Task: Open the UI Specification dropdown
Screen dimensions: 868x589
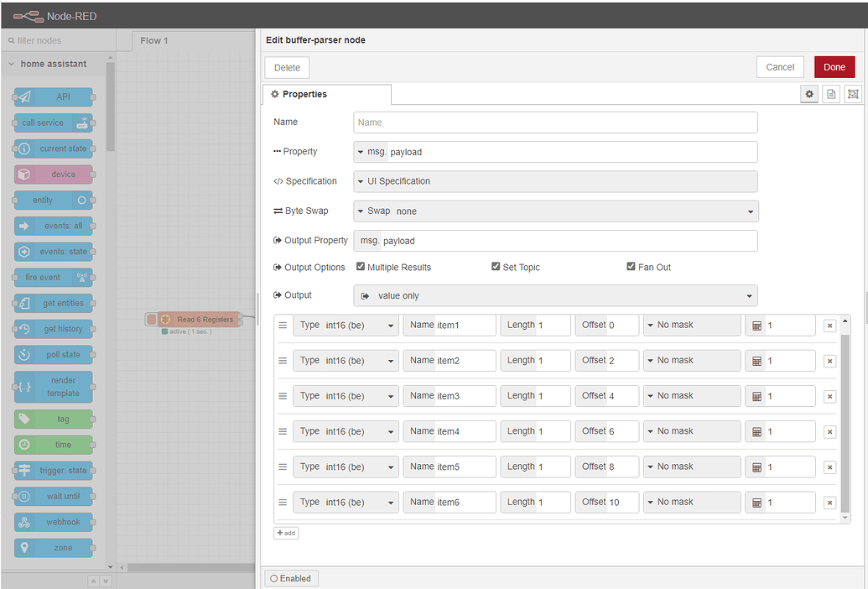Action: pyautogui.click(x=555, y=181)
